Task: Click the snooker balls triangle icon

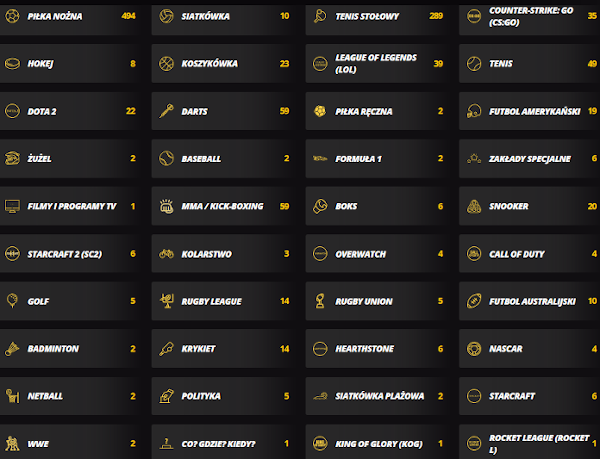Action: click(x=474, y=207)
